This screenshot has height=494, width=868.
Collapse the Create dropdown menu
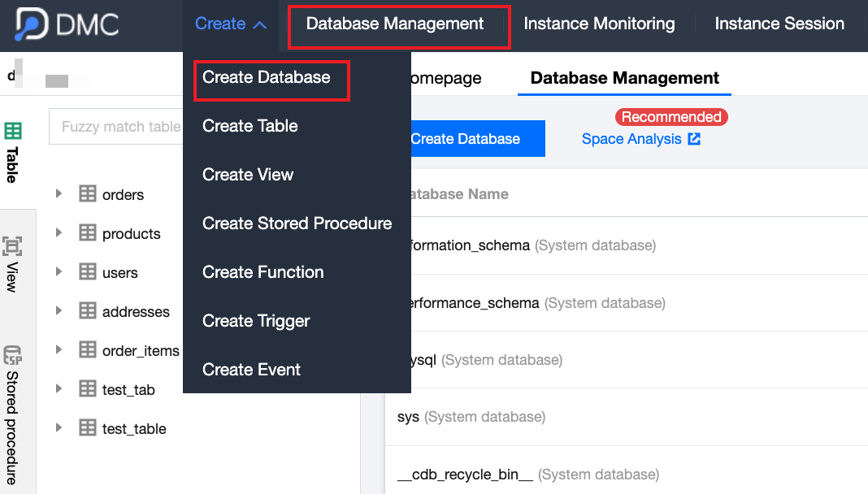(231, 24)
